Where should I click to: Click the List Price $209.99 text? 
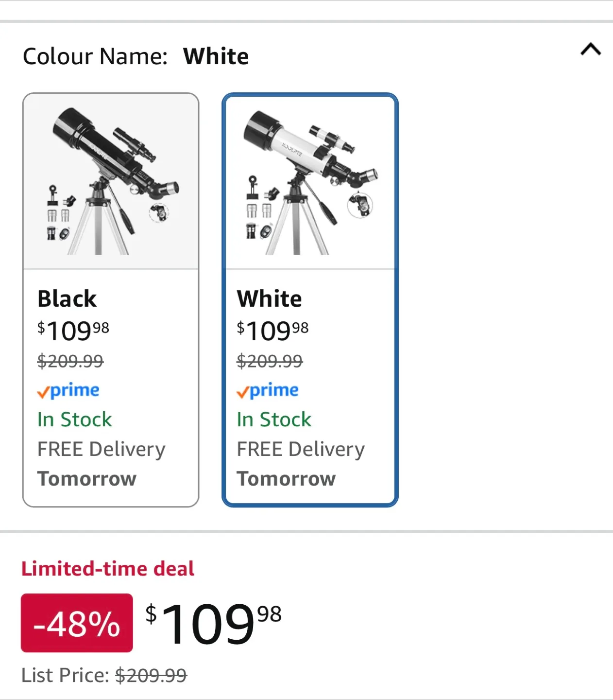pyautogui.click(x=104, y=675)
